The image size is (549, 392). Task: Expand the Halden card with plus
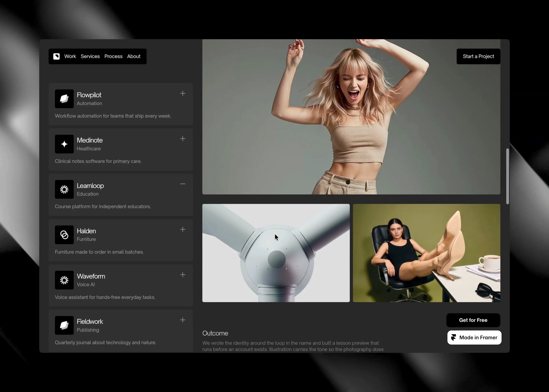coord(183,229)
